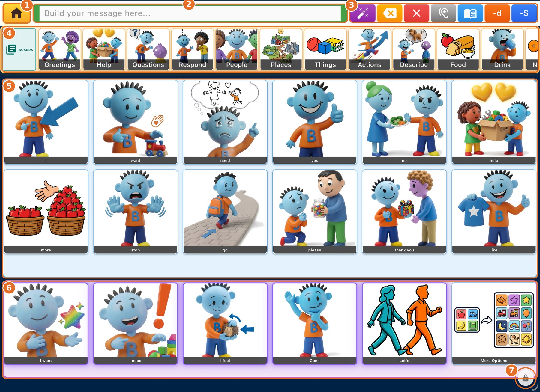540x392 pixels.
Task: Select the People category
Action: click(x=237, y=49)
